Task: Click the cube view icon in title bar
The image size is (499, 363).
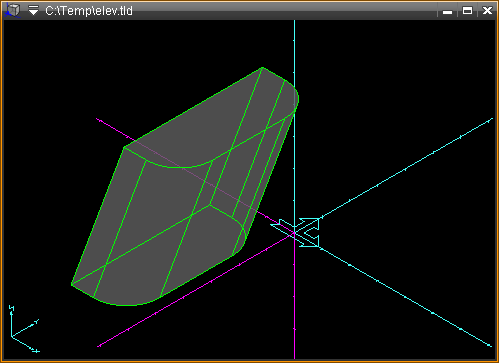Action: [13, 10]
